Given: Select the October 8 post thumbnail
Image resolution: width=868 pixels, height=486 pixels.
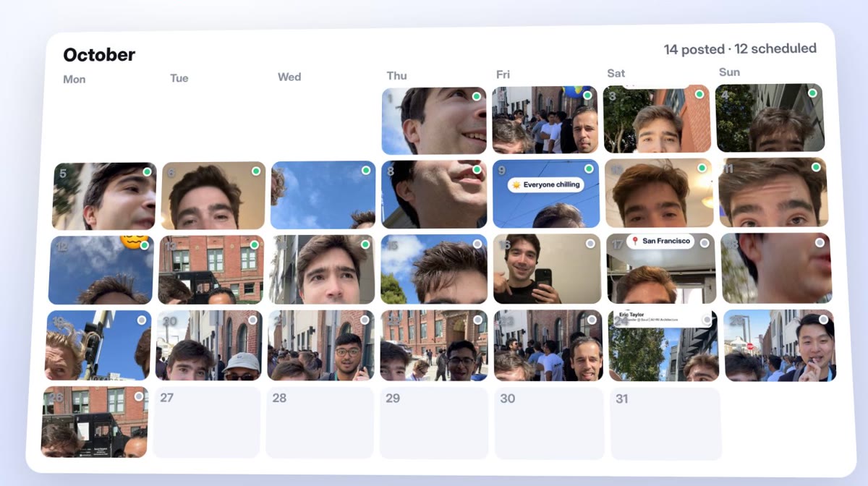Looking at the screenshot, I should pos(435,195).
